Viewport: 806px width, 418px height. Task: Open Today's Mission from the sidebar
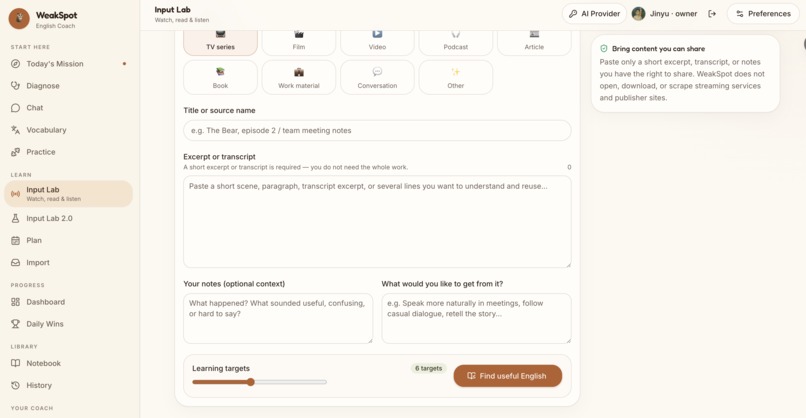68,64
